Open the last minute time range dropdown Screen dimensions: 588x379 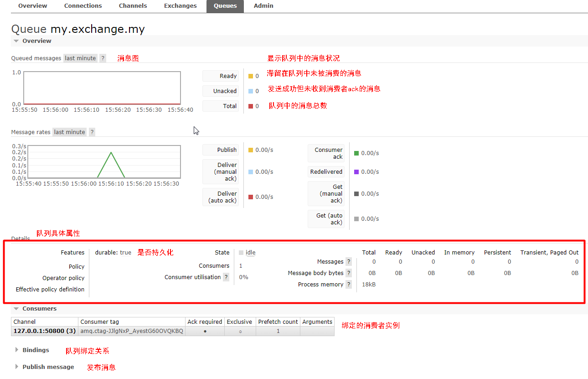(80, 58)
